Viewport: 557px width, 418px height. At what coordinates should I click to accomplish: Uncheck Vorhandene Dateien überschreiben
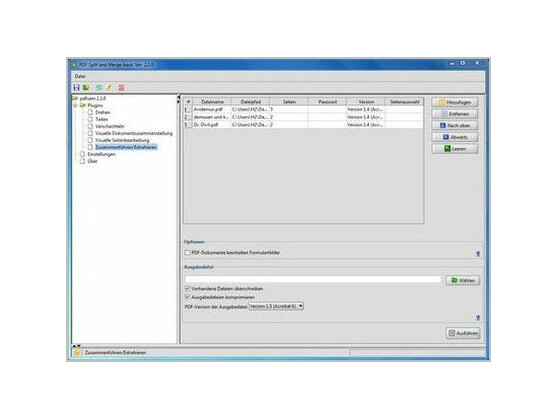187,288
